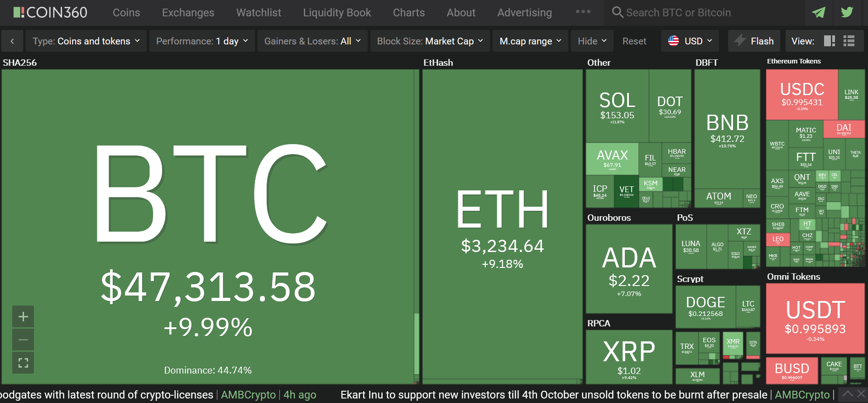
Task: Select the LUNA block
Action: (691, 247)
